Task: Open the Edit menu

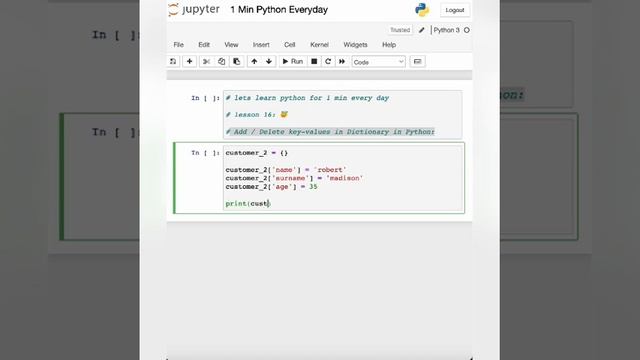Action: (x=204, y=45)
